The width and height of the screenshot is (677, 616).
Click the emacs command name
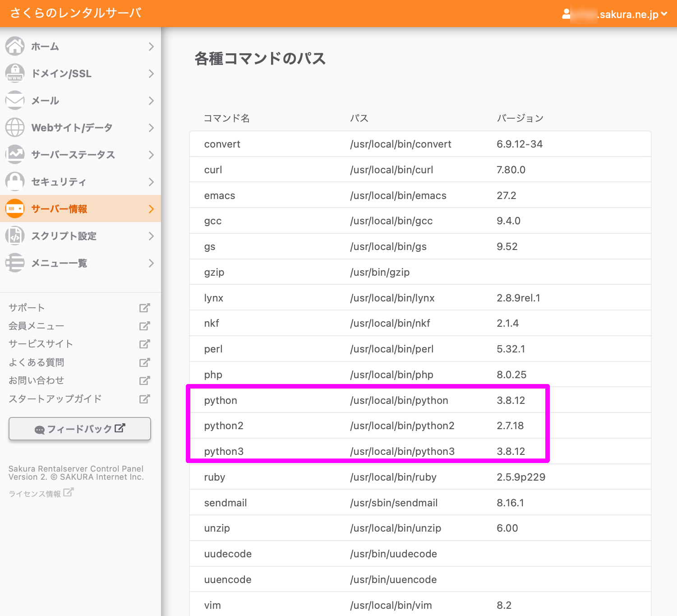220,195
